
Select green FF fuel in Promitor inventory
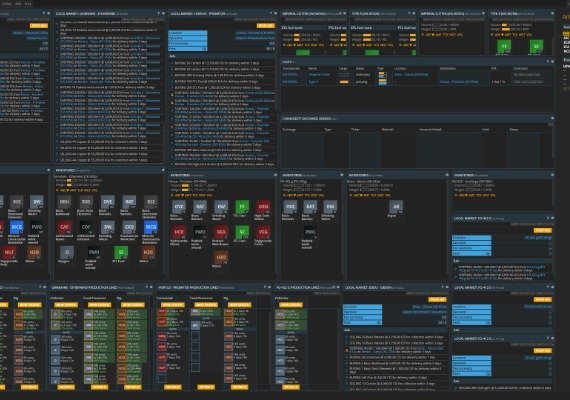(242, 207)
